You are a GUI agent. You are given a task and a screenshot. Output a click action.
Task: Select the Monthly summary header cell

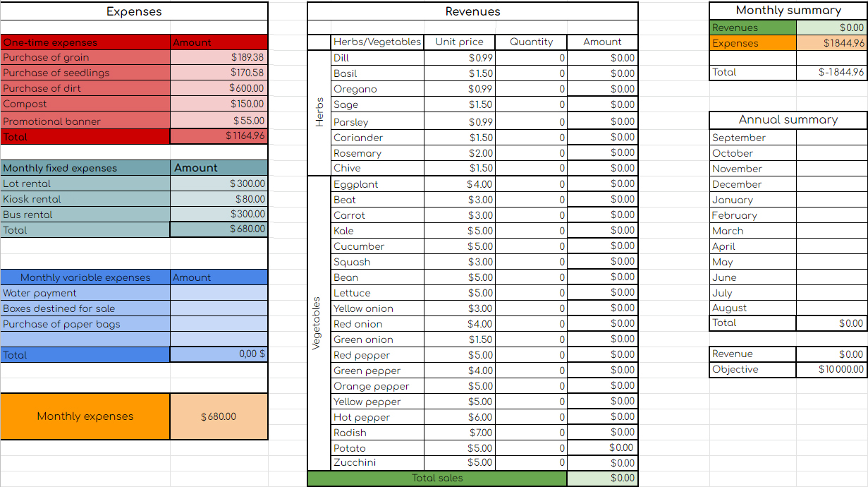coord(788,11)
